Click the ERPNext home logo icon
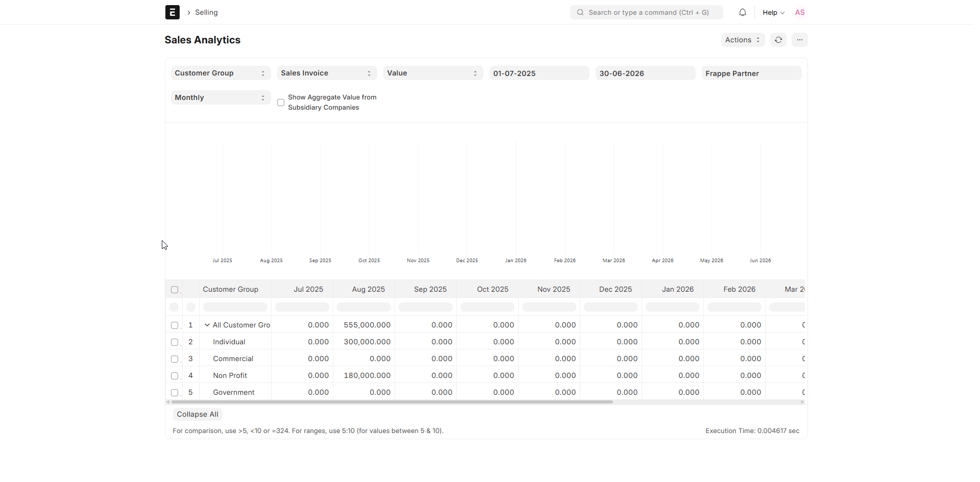The image size is (980, 482). 172,12
